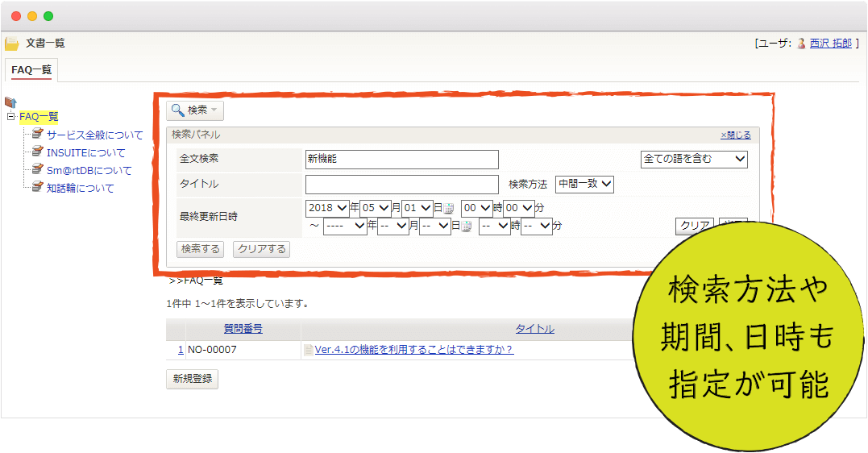Open the end date calendar picker icon
The width and height of the screenshot is (868, 453).
click(466, 226)
